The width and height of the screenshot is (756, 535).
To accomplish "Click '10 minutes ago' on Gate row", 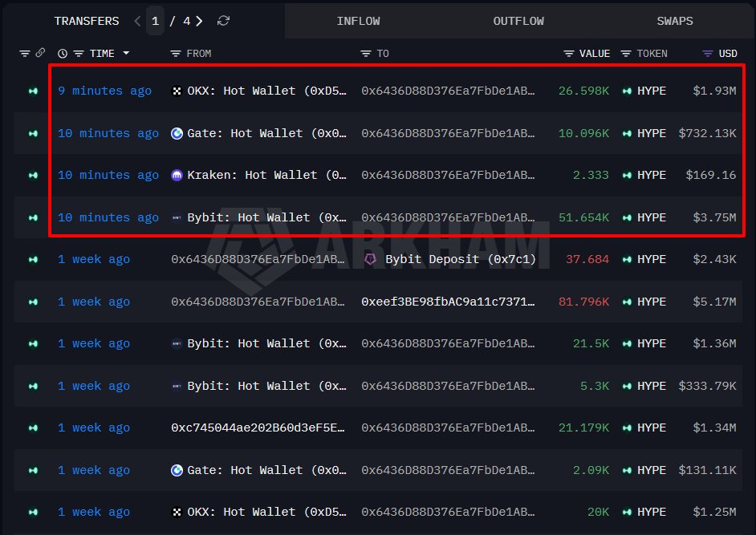I will [108, 133].
